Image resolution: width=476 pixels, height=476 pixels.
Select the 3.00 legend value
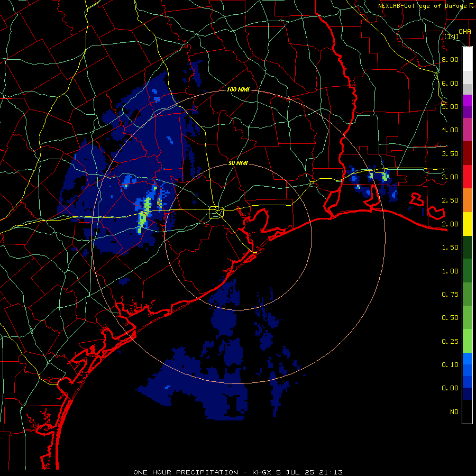[x=450, y=177]
